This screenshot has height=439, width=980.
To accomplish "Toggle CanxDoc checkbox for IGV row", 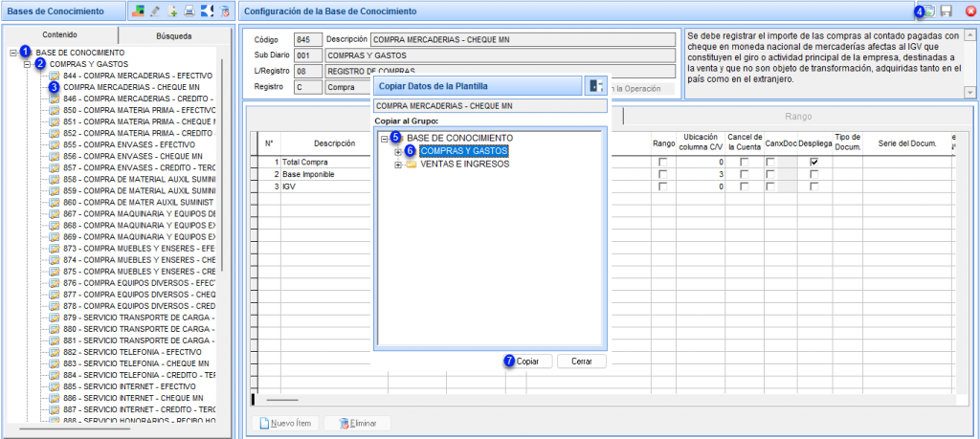I will click(x=770, y=187).
